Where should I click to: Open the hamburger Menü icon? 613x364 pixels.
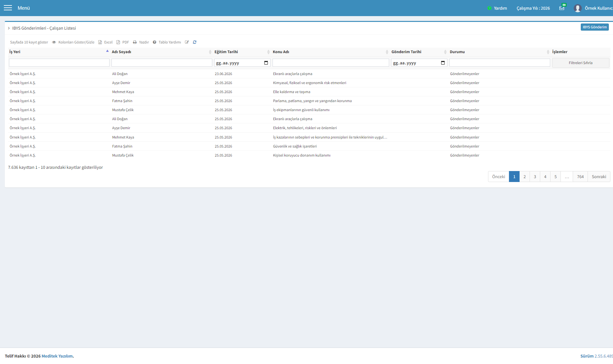[8, 8]
